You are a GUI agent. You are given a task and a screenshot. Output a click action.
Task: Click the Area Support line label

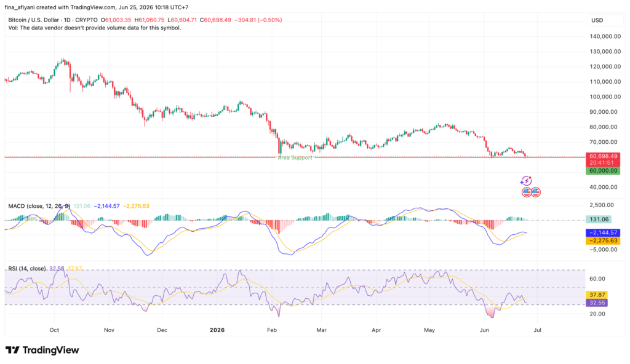(x=295, y=157)
